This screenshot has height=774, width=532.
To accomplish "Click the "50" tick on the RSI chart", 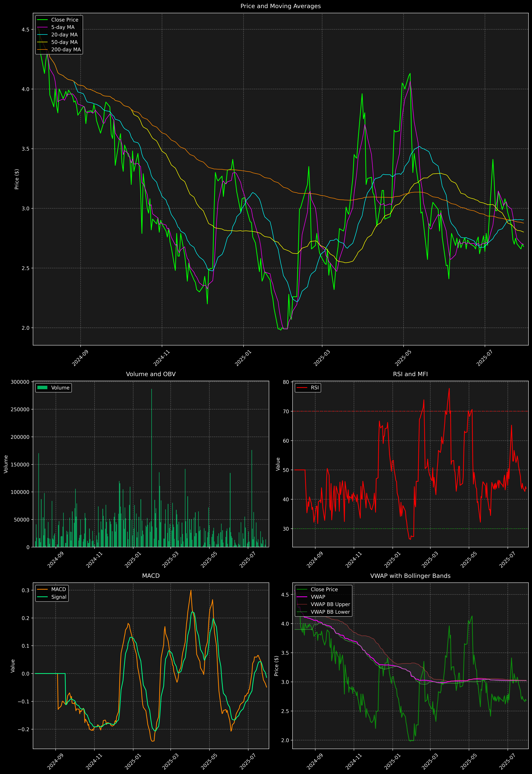I will point(286,470).
